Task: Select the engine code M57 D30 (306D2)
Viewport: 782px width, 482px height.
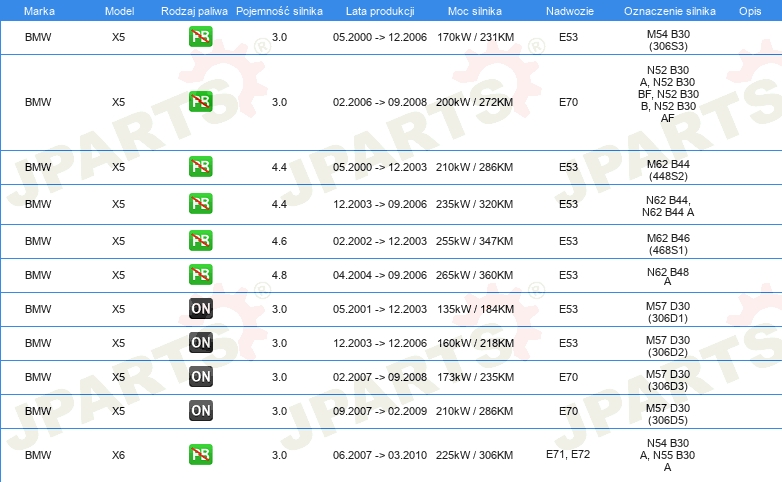Action: [668, 346]
